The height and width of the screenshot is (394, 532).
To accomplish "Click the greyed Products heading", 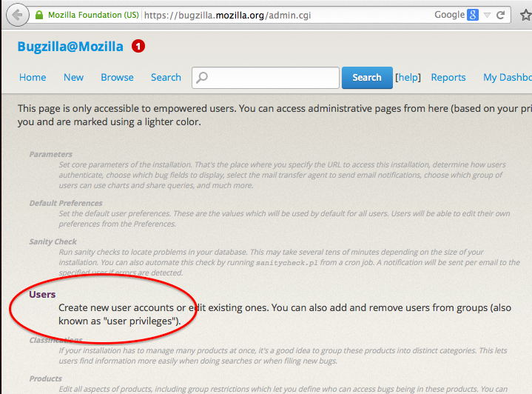I will [46, 378].
